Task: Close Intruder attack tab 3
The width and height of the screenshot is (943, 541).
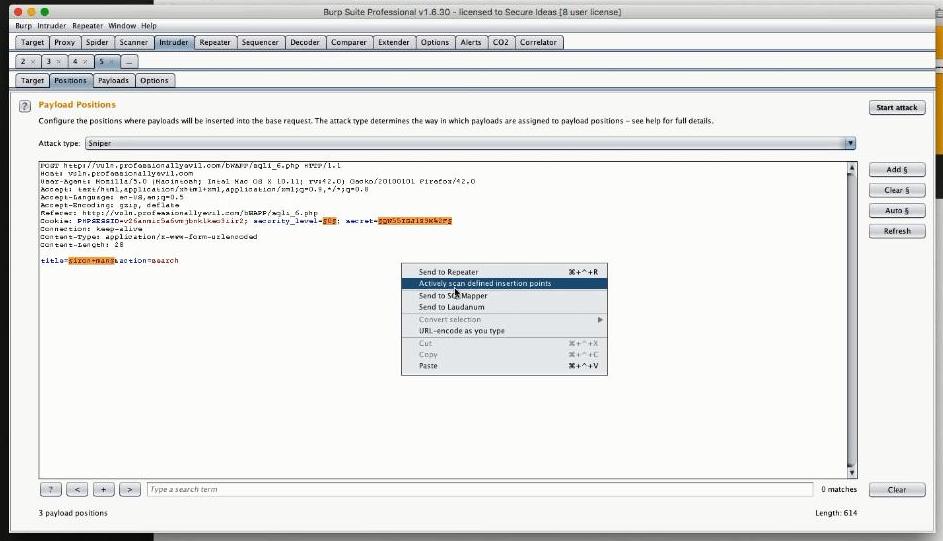Action: pyautogui.click(x=58, y=61)
